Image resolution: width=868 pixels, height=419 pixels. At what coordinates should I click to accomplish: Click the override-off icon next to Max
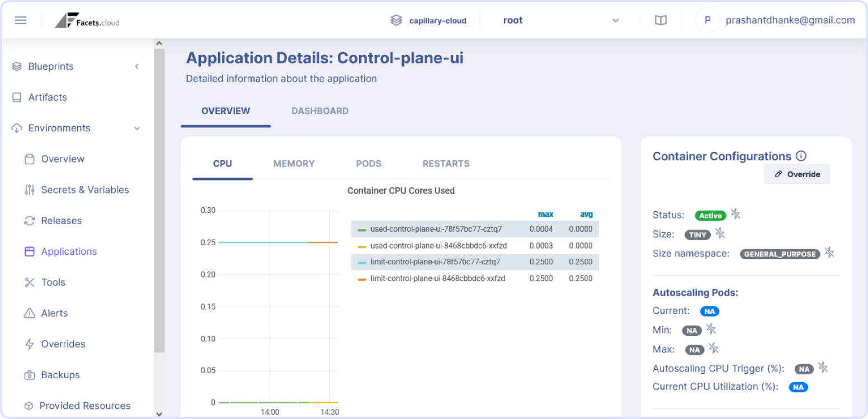pyautogui.click(x=713, y=349)
